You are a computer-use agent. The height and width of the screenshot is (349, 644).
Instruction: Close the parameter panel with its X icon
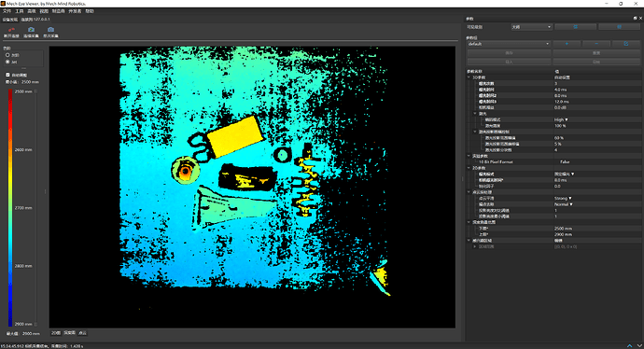click(640, 19)
